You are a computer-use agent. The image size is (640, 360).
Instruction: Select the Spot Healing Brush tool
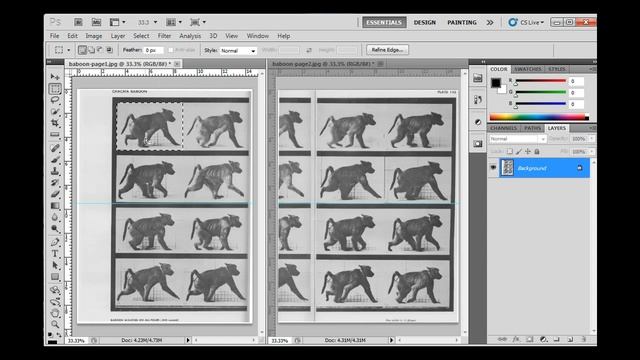coord(55,148)
